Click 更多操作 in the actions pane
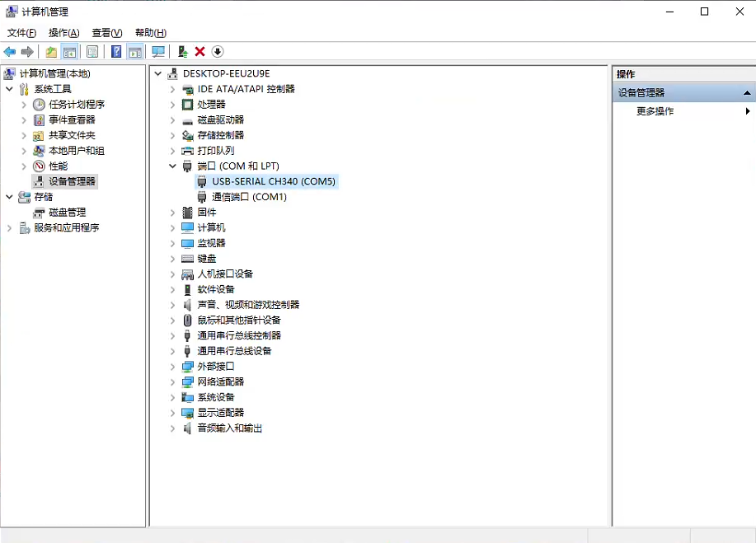The height and width of the screenshot is (543, 756). tap(655, 111)
